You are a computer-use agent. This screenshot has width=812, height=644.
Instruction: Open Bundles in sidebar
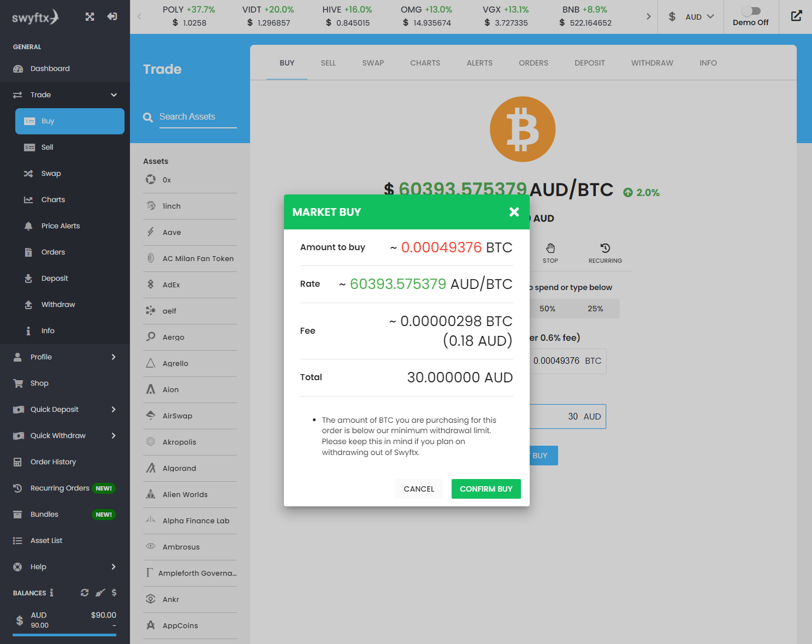coord(64,515)
